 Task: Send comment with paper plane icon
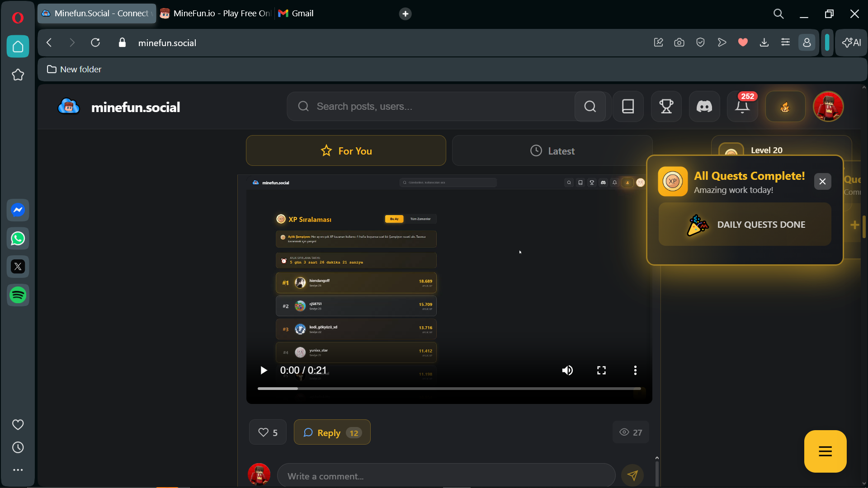click(x=632, y=475)
